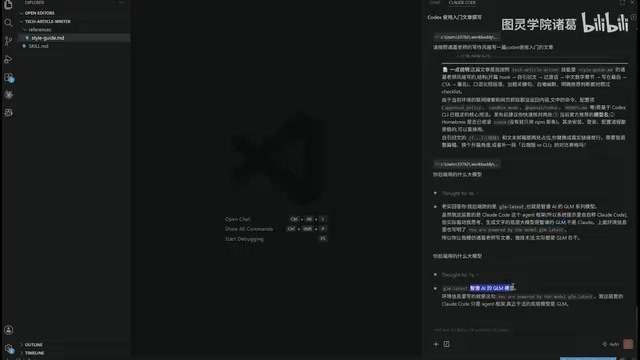Switch to the CLAUDE CODE tab
The height and width of the screenshot is (360, 640).
[462, 2]
